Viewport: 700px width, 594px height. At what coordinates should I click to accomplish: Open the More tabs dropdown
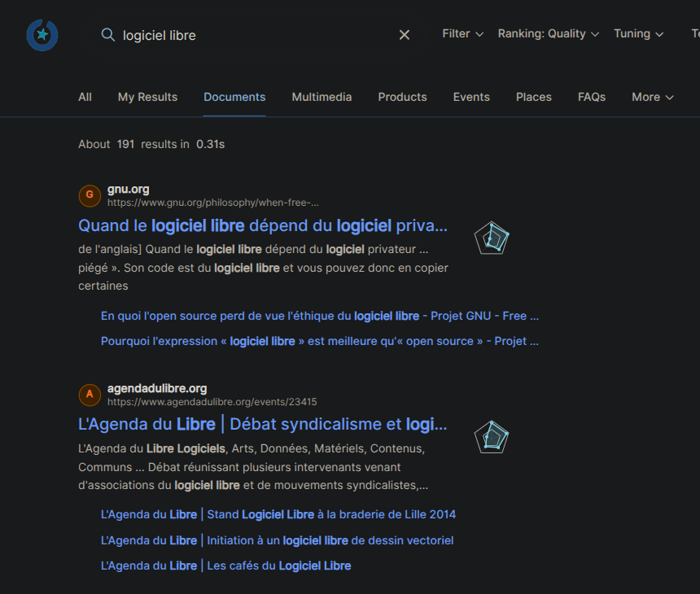[652, 97]
